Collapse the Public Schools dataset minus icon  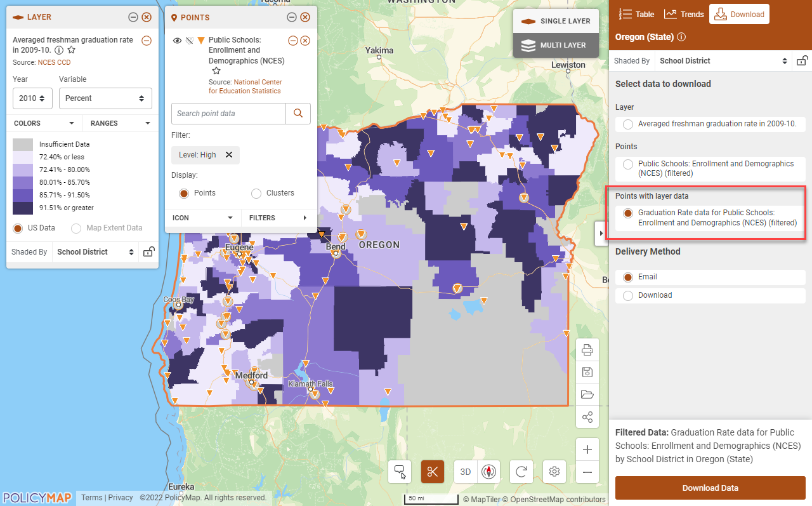292,41
